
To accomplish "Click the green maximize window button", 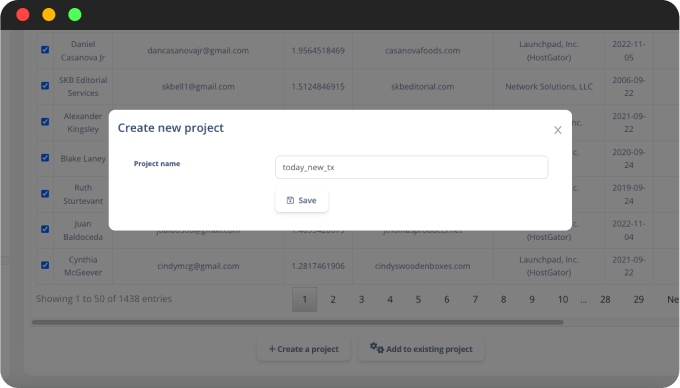I will [x=75, y=15].
